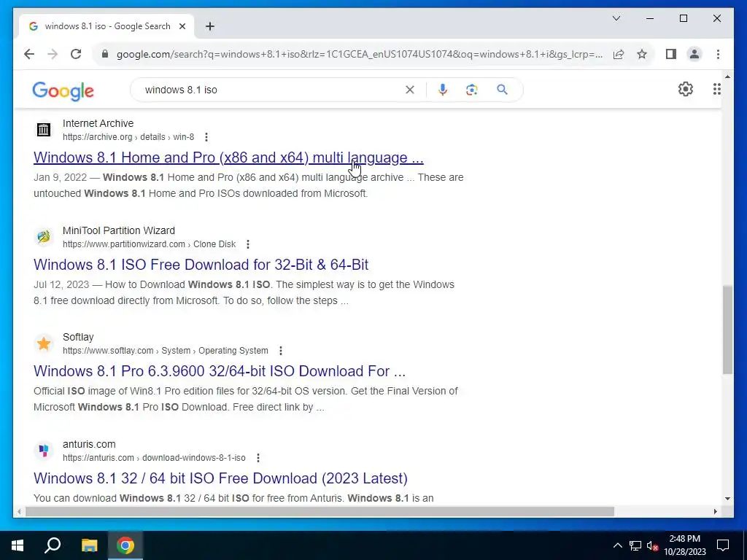Open the Google apps grid

(716, 89)
